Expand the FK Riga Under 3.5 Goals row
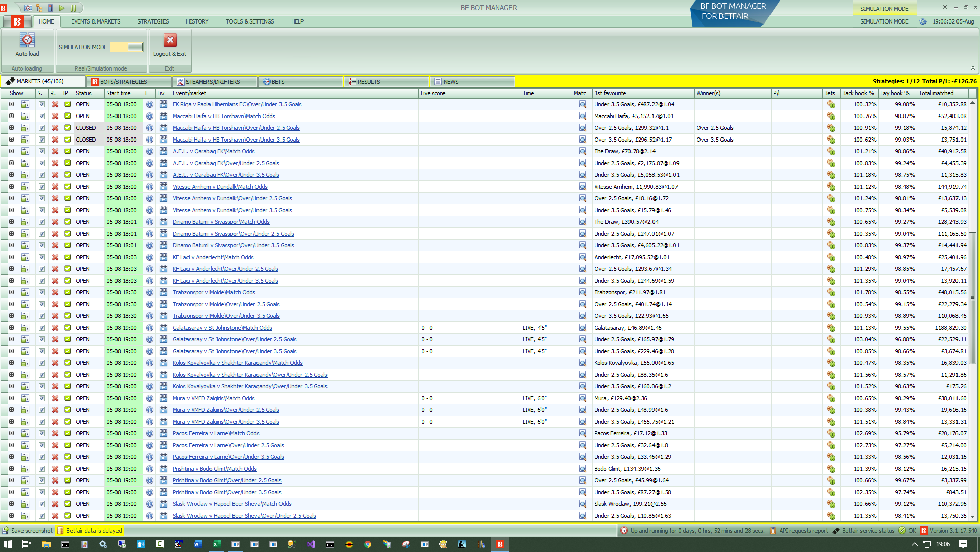Image resolution: width=980 pixels, height=552 pixels. 11,104
